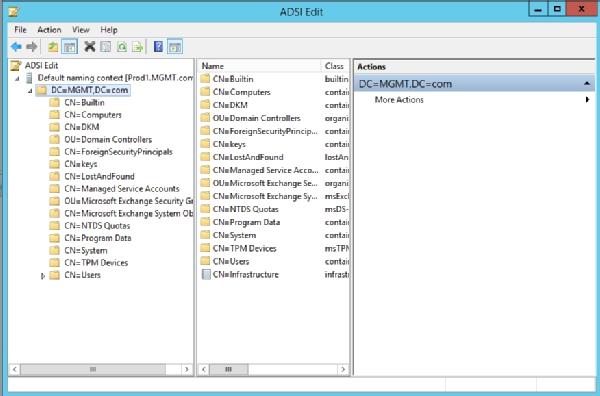Click the server icon of Default naming context
Image resolution: width=600 pixels, height=396 pixels.
tap(29, 78)
